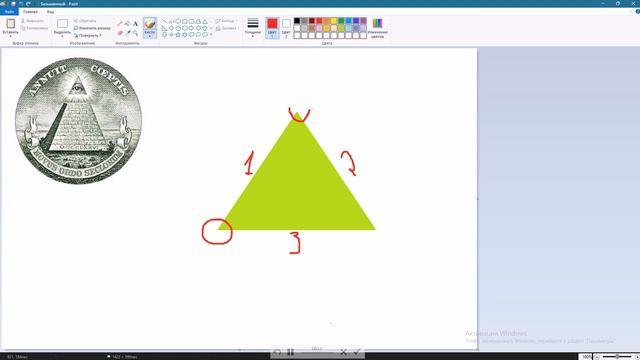
Task: Expand the Повернуть rotate dropdown
Action: click(88, 36)
